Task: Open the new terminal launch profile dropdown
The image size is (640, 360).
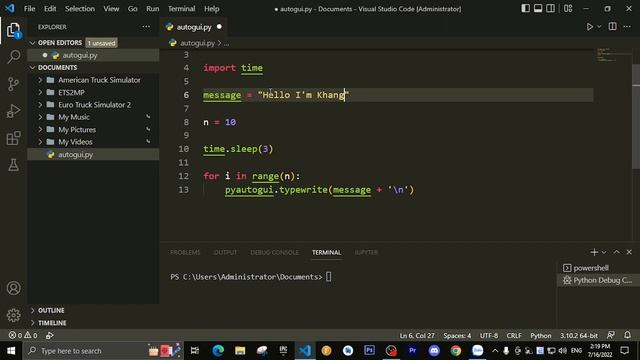Action: pos(604,252)
